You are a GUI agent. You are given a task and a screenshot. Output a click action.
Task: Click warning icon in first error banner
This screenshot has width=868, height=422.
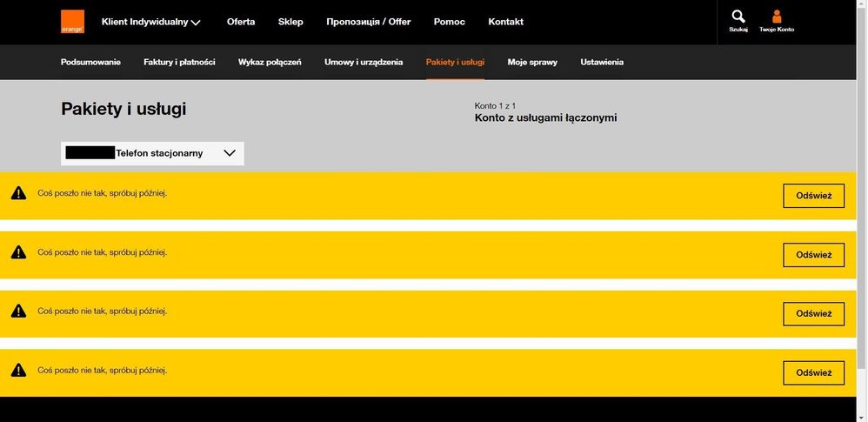point(19,192)
